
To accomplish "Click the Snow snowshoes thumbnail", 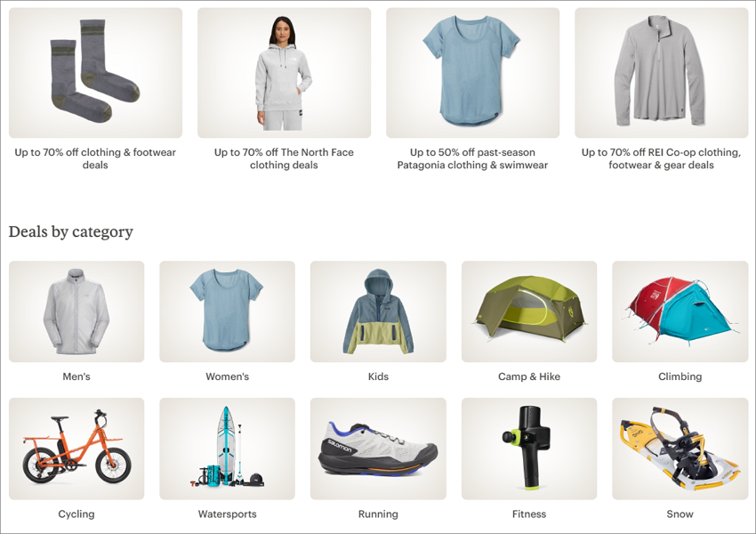I will click(x=680, y=449).
